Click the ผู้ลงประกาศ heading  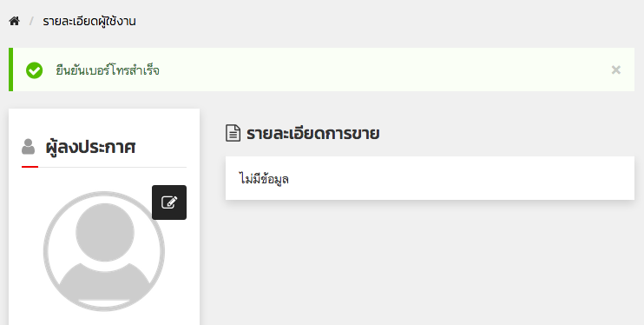[x=90, y=147]
